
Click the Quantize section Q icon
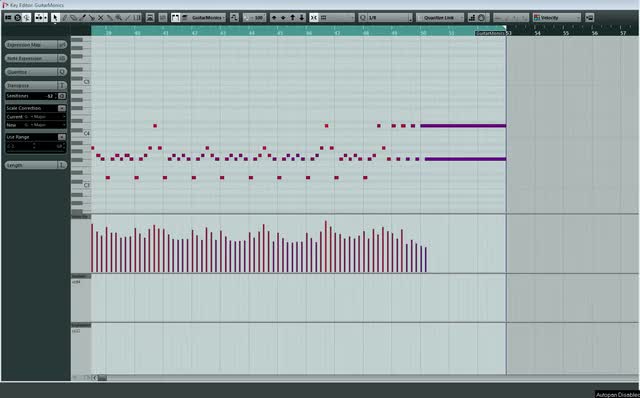pyautogui.click(x=62, y=72)
